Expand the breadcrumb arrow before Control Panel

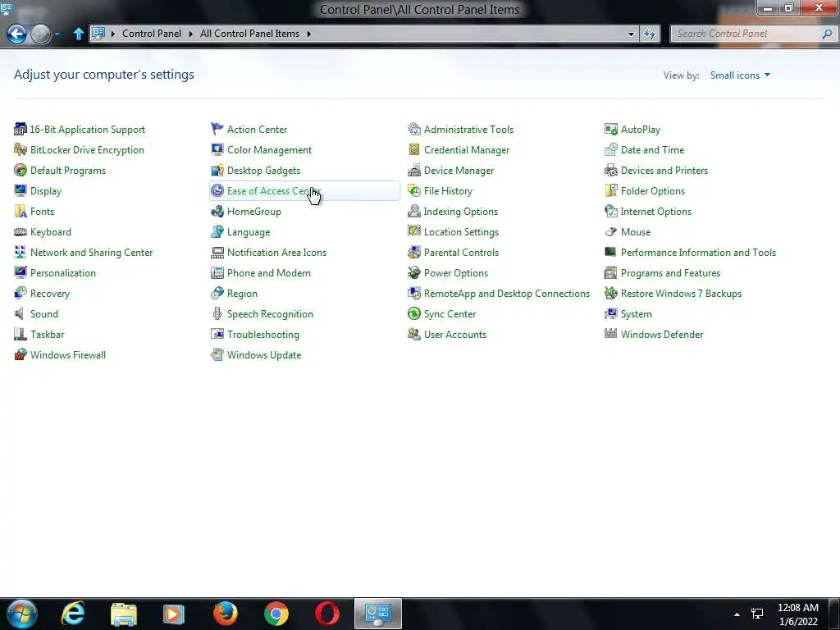(x=113, y=34)
